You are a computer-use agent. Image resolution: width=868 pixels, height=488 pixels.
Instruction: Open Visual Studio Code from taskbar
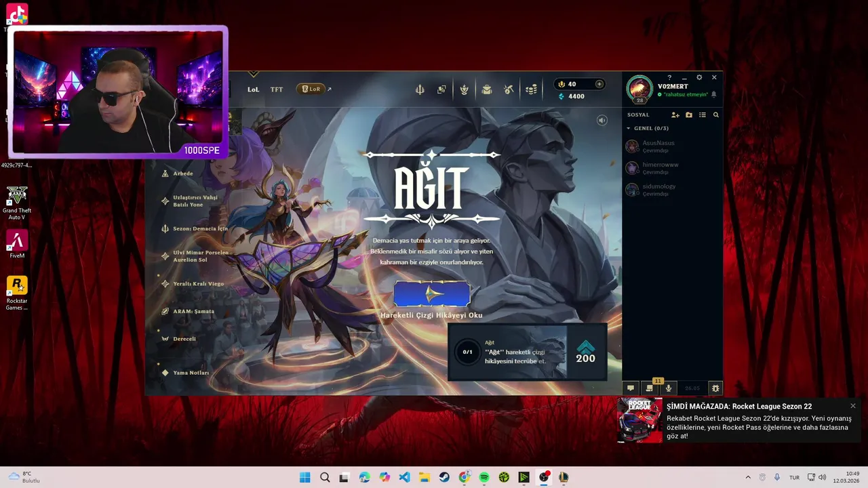(404, 477)
